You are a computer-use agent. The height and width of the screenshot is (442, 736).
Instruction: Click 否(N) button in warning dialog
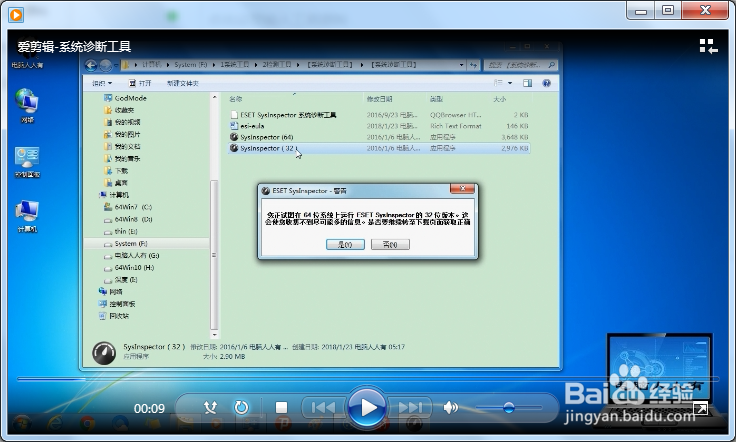[x=390, y=244]
